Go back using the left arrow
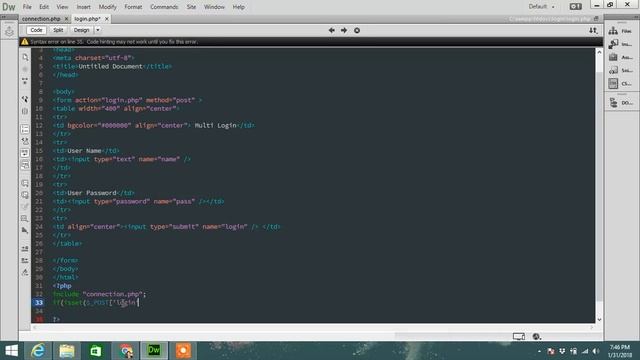Viewport: 640px width, 360px height. click(x=331, y=30)
